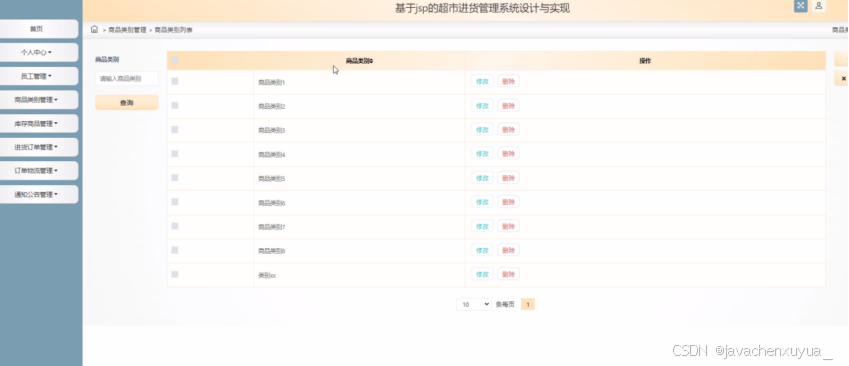Click the delete button with × icon on right edge
This screenshot has height=366, width=849.
click(x=842, y=79)
